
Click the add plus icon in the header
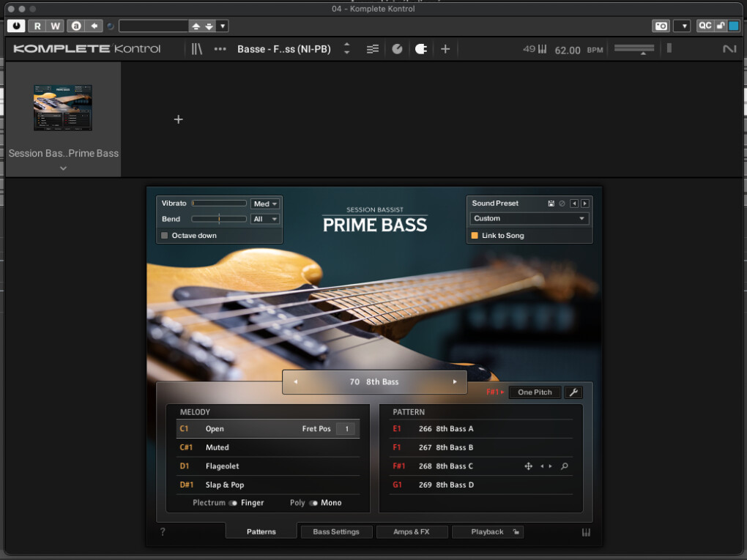[445, 49]
